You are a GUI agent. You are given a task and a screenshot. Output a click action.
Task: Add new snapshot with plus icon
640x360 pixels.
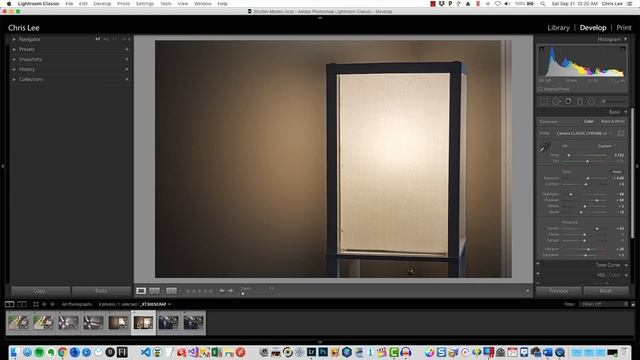(x=127, y=59)
